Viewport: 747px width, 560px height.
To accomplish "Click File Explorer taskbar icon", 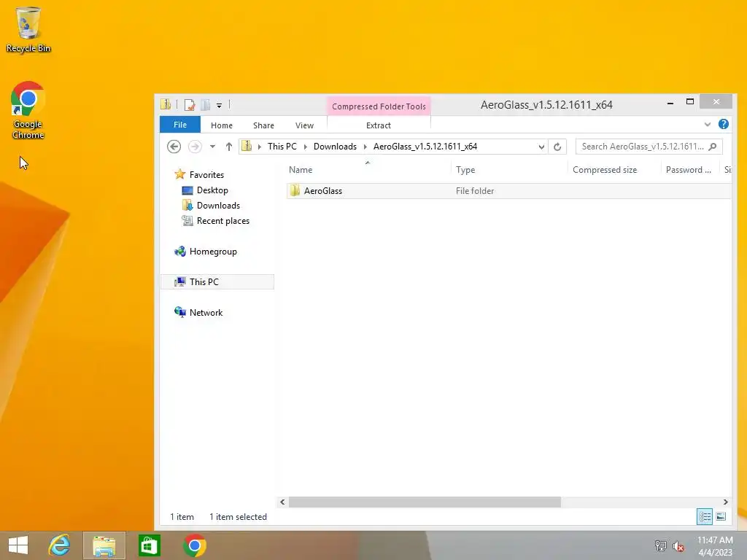I will (x=104, y=545).
